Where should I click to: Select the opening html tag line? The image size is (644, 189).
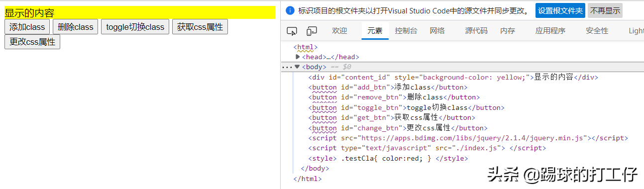306,47
